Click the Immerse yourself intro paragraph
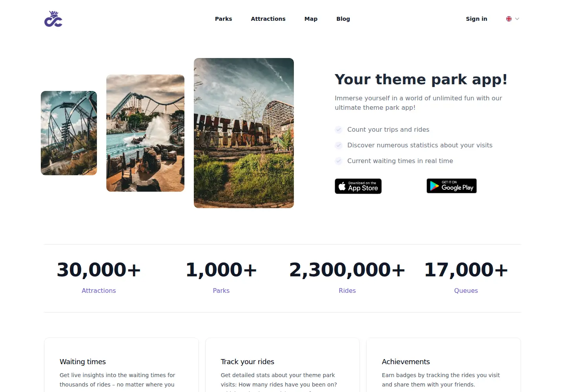This screenshot has width=565, height=392. click(x=418, y=103)
